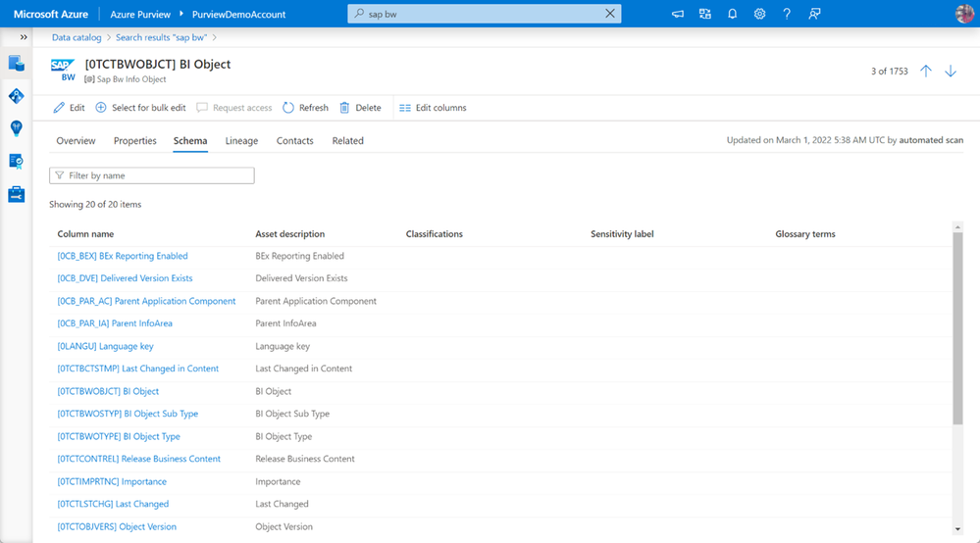Viewport: 980px width, 543px height.
Task: Click the Sensitivity label column header
Action: [622, 234]
